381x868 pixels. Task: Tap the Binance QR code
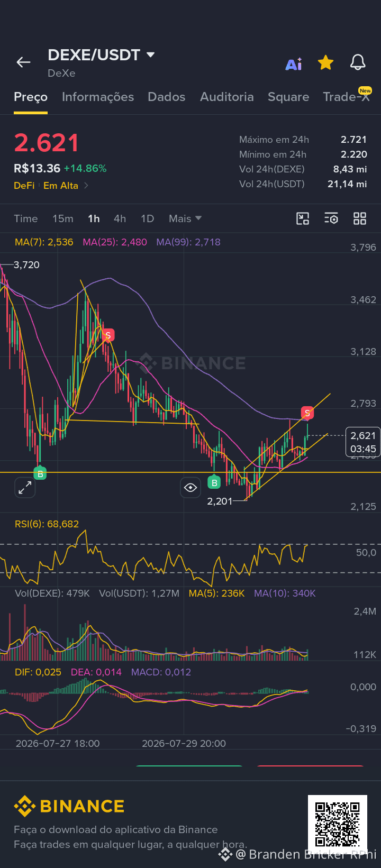pos(338,824)
